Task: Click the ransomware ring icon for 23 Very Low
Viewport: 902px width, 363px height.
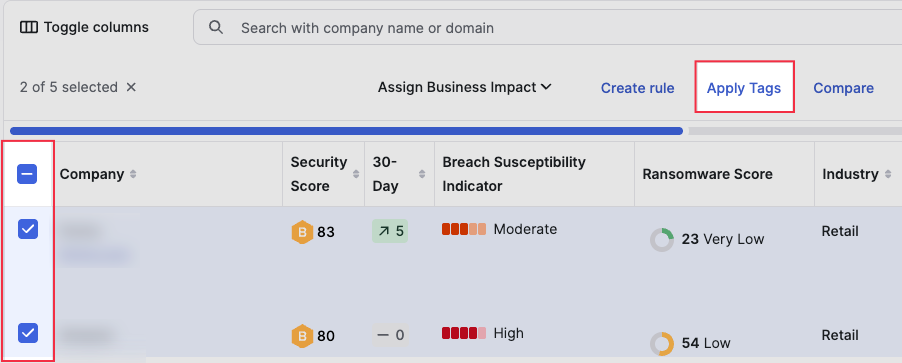Action: coord(662,239)
